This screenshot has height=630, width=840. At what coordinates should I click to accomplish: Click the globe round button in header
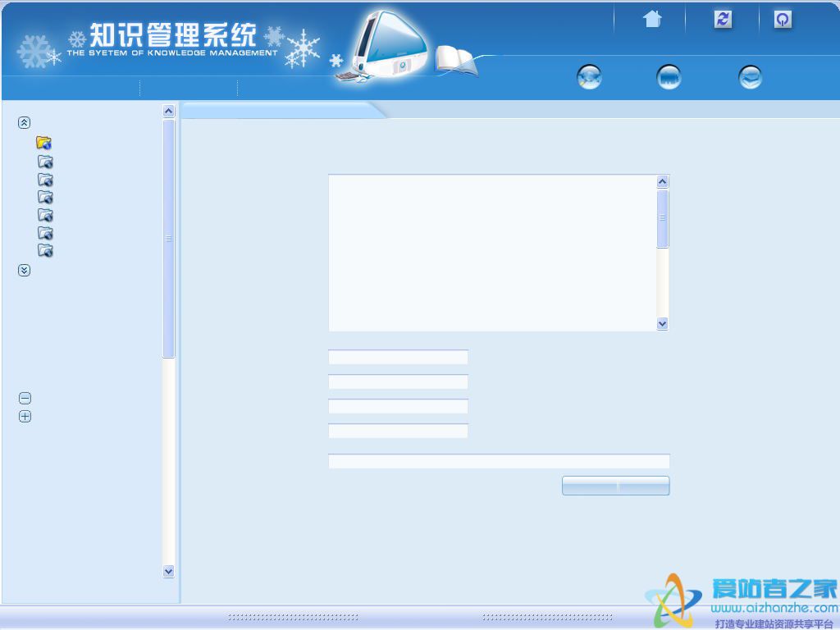[x=590, y=77]
